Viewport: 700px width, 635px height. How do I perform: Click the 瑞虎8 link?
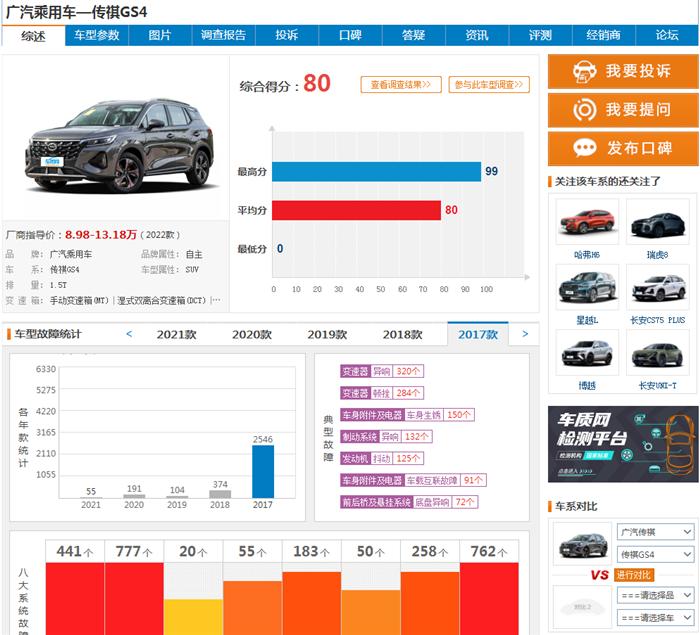(658, 255)
